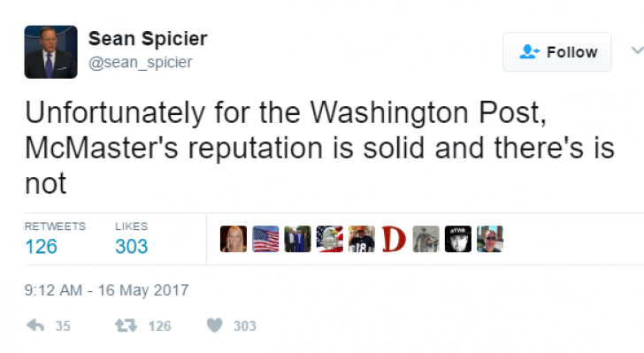The width and height of the screenshot is (644, 353).
Task: Click the blonde woman liker avatar
Action: point(234,239)
